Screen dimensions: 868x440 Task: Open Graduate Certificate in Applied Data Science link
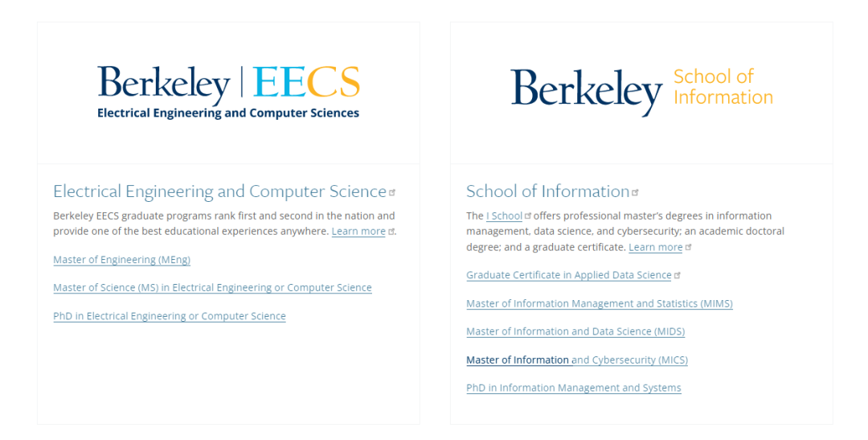tap(568, 275)
